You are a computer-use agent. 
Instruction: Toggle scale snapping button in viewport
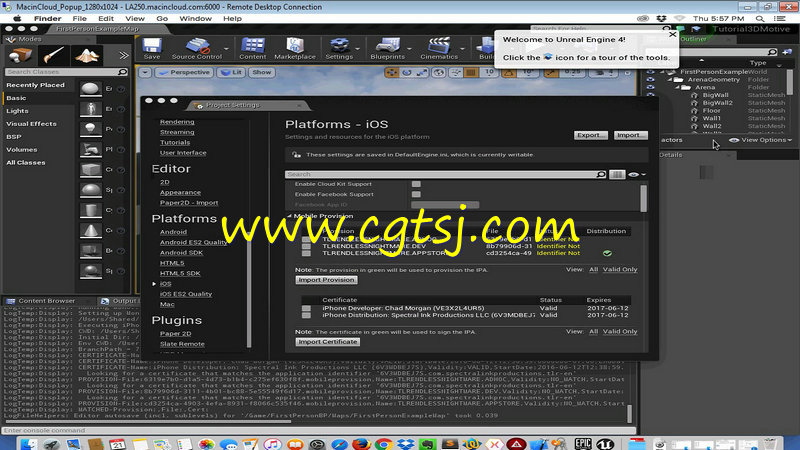(550, 72)
